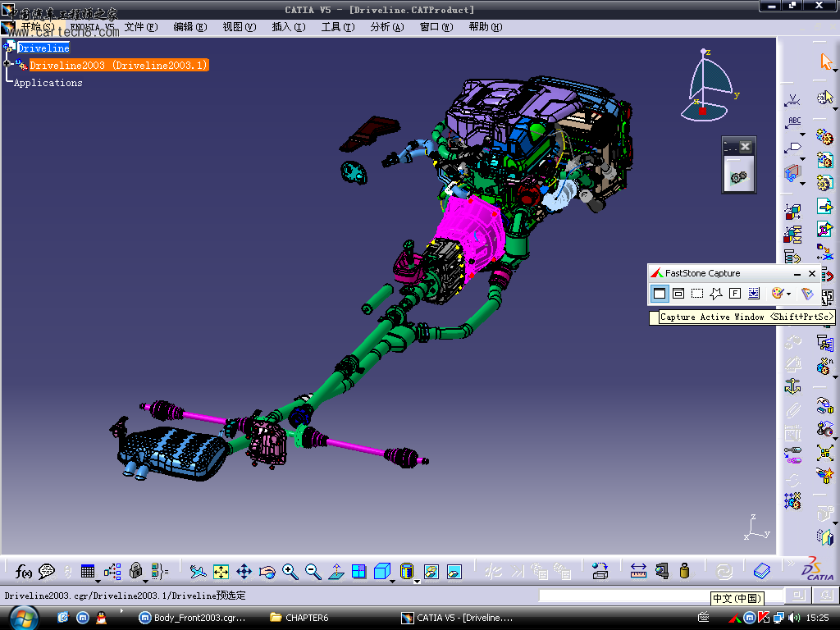Click the Measure Item icon

662,571
